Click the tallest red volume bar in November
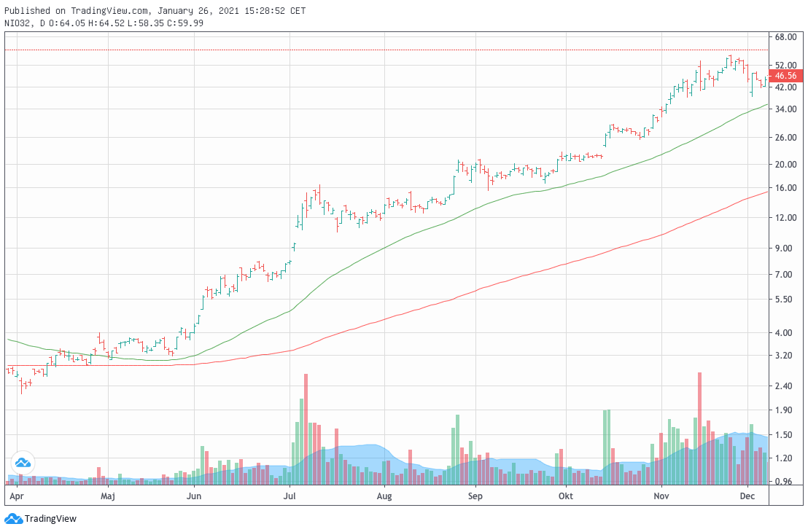The height and width of the screenshot is (532, 808). tap(699, 429)
